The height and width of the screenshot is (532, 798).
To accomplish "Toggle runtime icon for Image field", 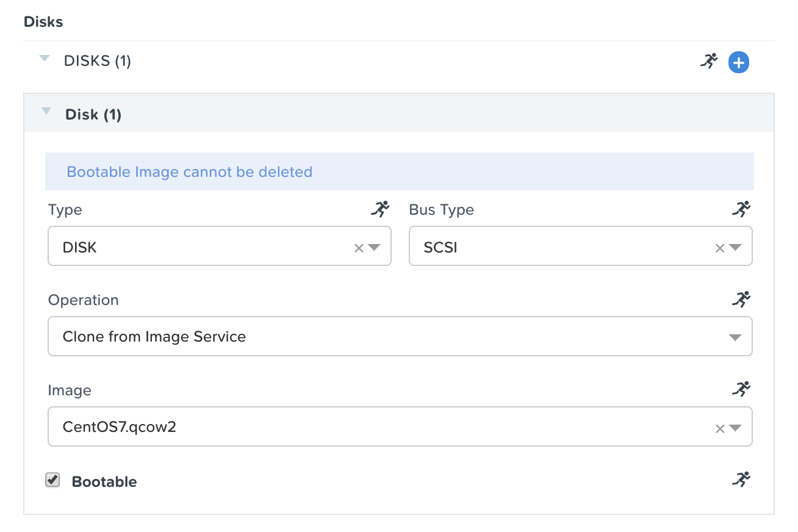I will [741, 389].
